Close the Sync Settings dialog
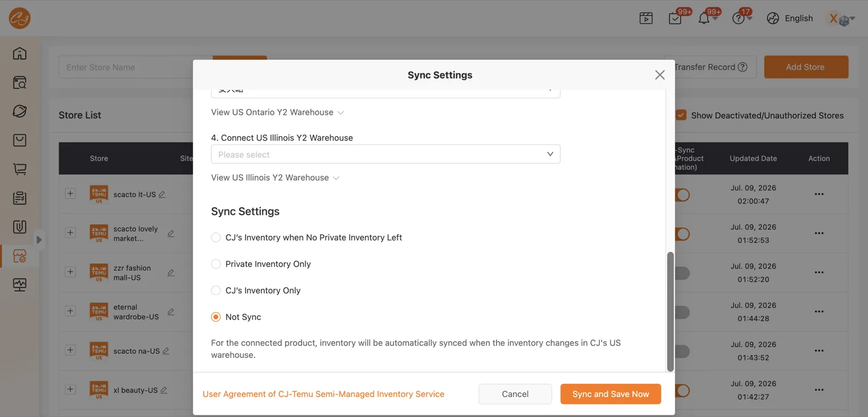The width and height of the screenshot is (868, 417). point(660,75)
